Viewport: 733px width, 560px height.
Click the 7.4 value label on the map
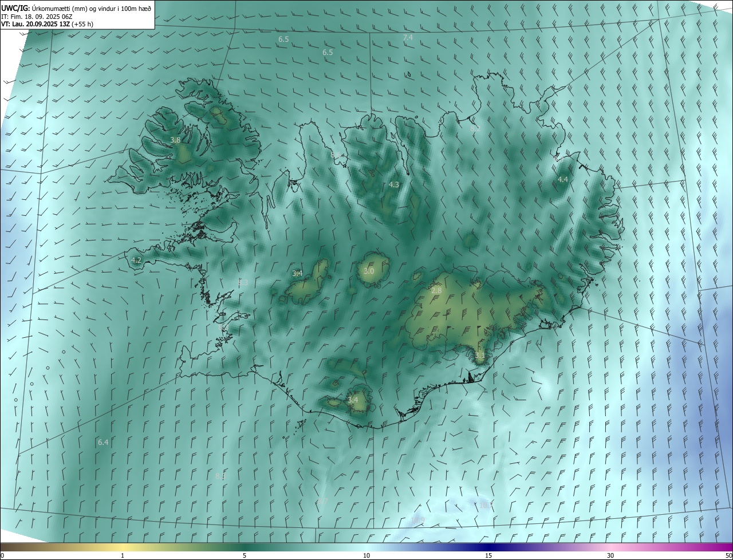click(x=407, y=37)
